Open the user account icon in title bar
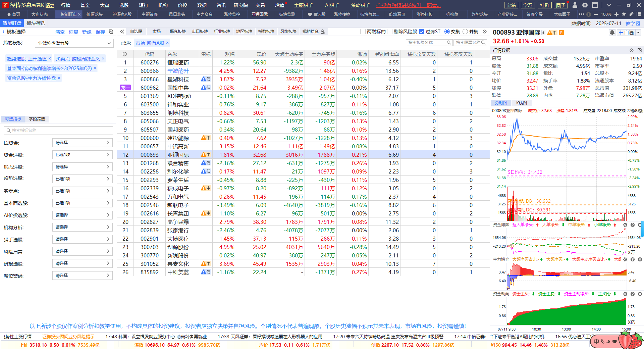This screenshot has height=349, width=644. (575, 5)
